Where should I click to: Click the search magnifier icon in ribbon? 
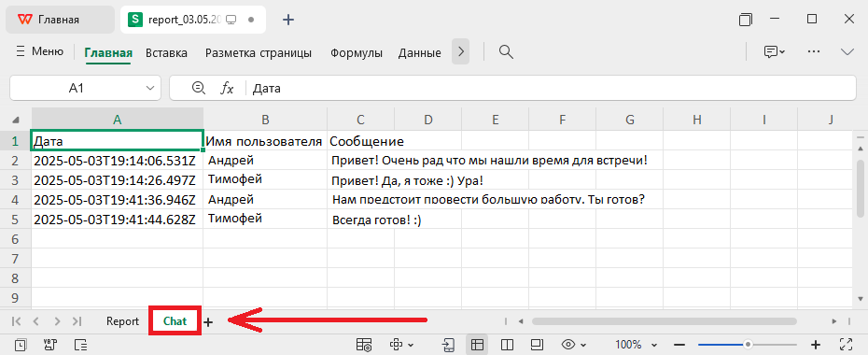coord(505,52)
